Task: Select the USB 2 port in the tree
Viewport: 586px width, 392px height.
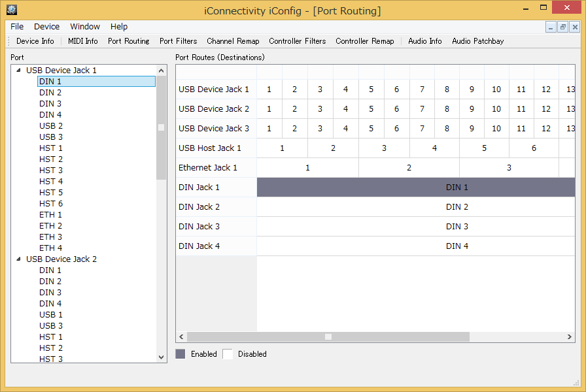Action: click(x=51, y=126)
